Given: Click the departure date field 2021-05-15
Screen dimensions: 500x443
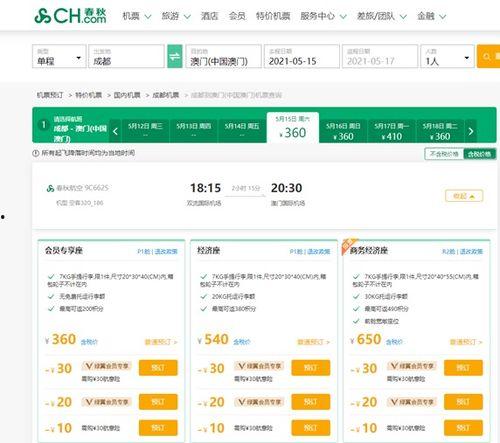Looking at the screenshot, I should tap(302, 56).
